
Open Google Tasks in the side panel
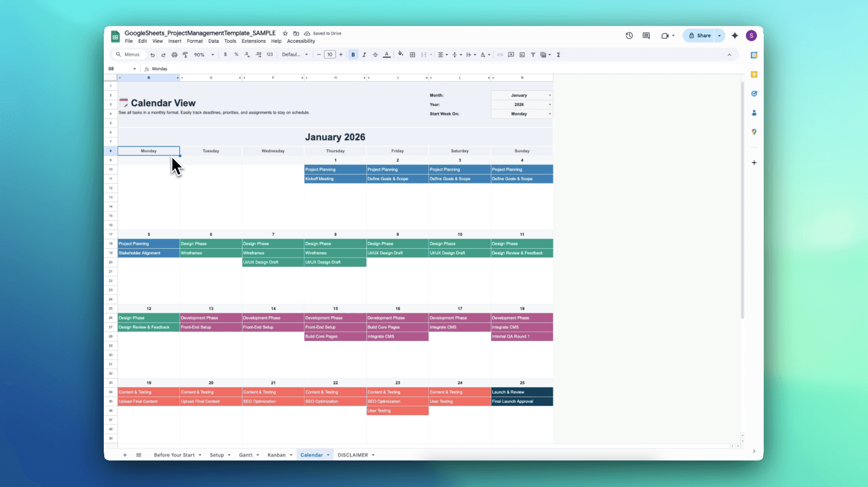point(754,93)
